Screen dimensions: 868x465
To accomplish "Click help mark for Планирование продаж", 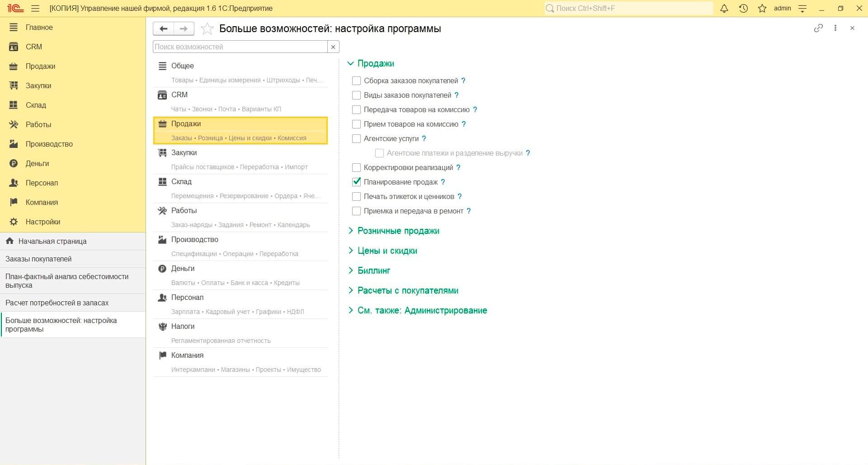I will (443, 182).
